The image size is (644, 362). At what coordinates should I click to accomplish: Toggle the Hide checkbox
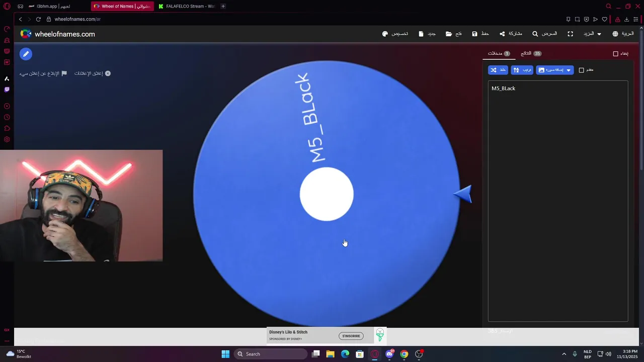[615, 54]
